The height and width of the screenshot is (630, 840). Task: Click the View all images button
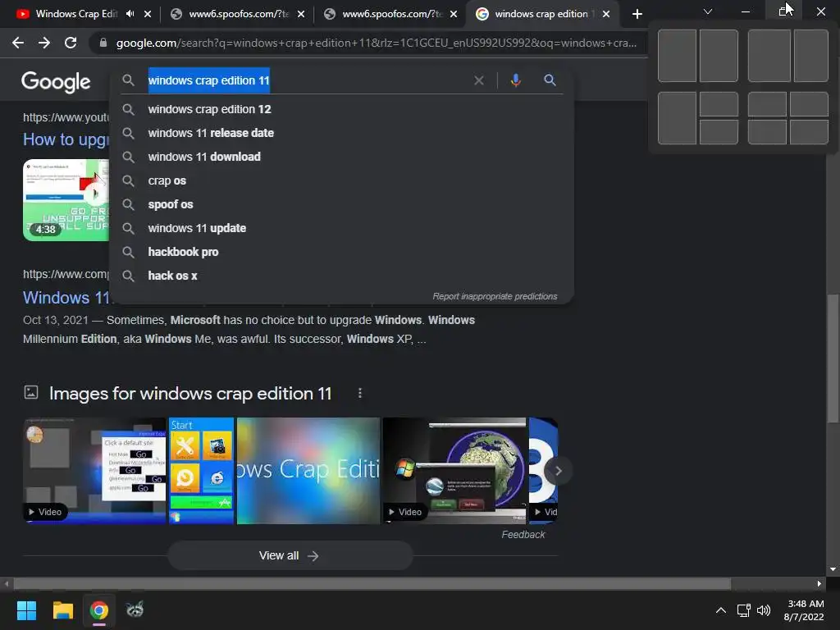coord(290,555)
